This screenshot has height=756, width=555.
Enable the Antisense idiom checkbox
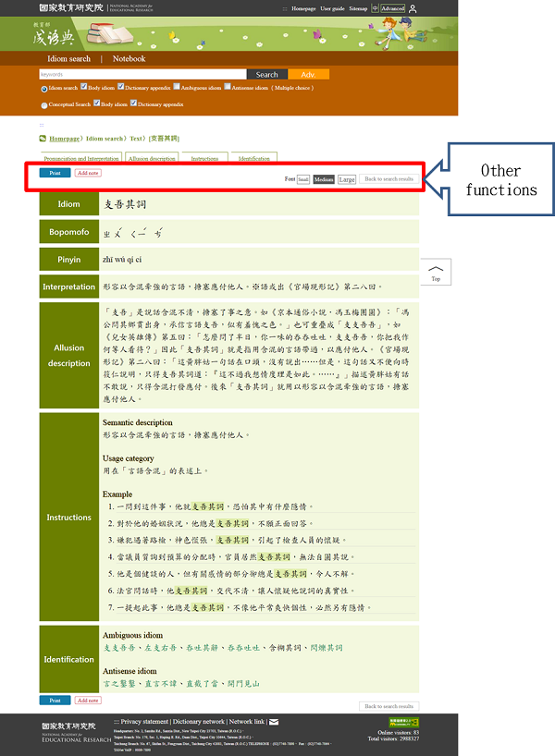pyautogui.click(x=227, y=89)
